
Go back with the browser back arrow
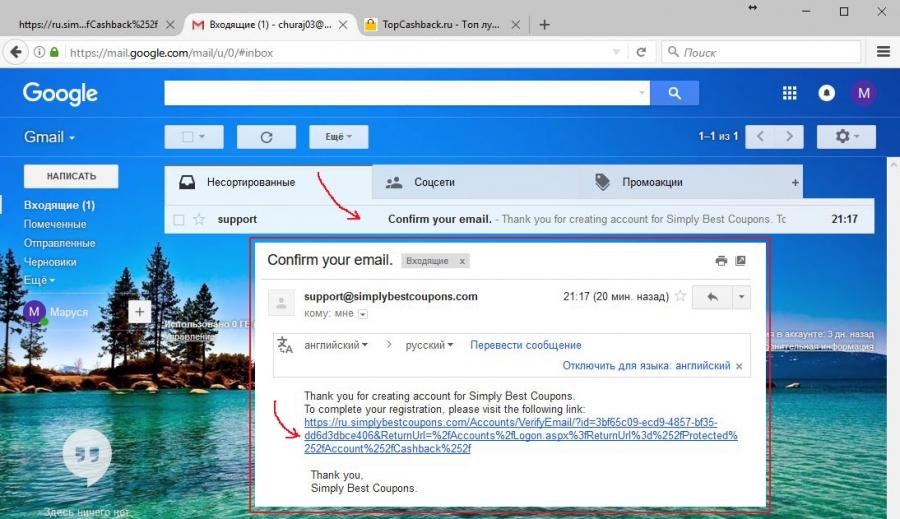(x=15, y=52)
